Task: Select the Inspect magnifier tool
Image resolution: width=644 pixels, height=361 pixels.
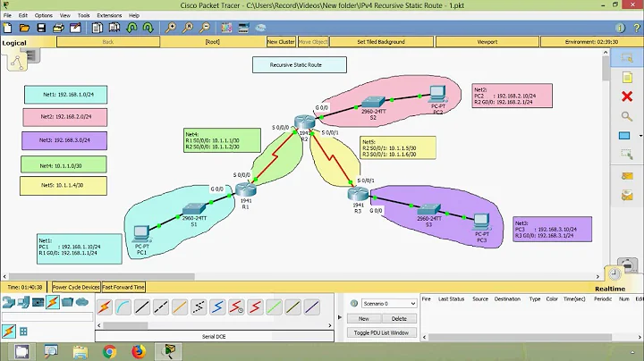Action: tap(627, 116)
